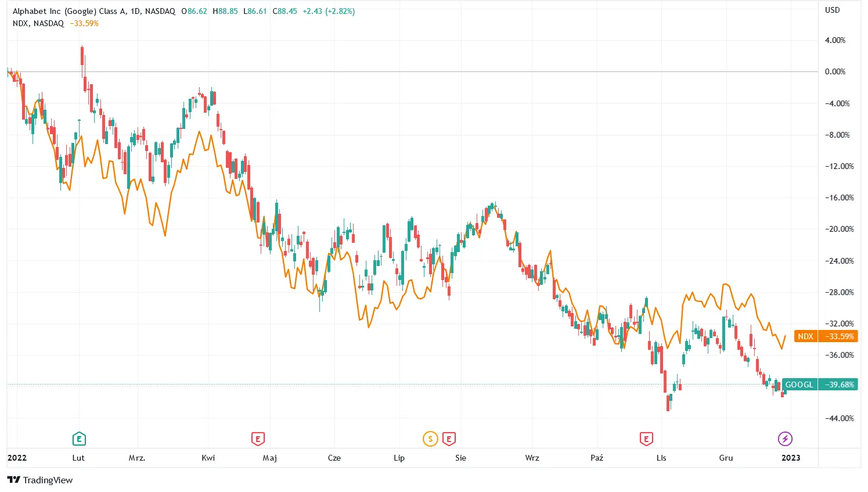Click the orange NDX price label
This screenshot has width=868, height=492.
click(805, 336)
